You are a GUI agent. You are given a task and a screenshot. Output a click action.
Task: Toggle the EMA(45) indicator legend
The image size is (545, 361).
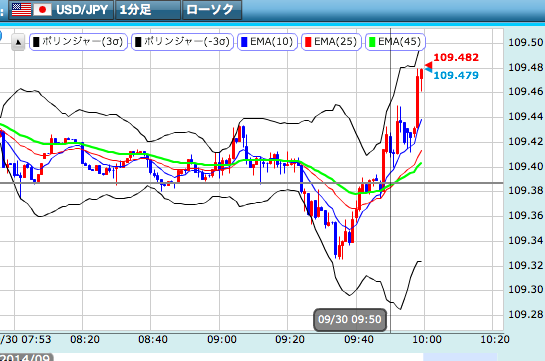tap(395, 42)
